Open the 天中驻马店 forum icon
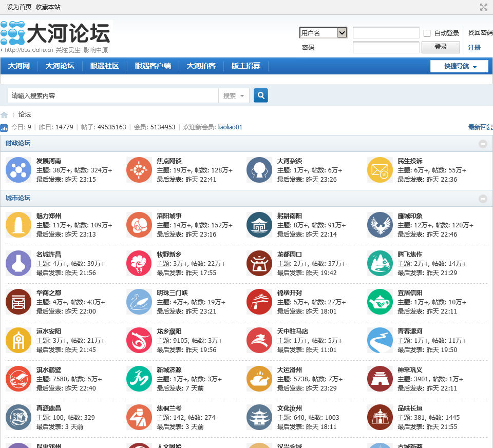The image size is (493, 448). click(259, 340)
